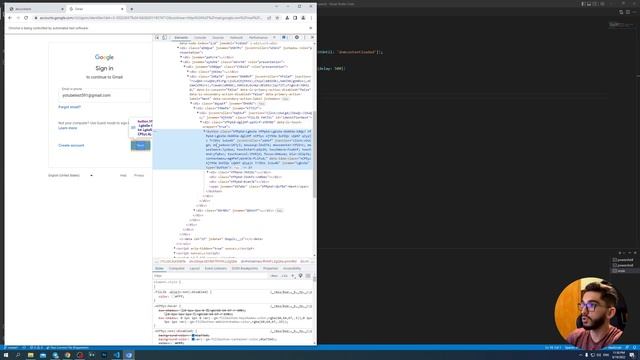Open the Event Listeners subpanel tab

click(216, 269)
